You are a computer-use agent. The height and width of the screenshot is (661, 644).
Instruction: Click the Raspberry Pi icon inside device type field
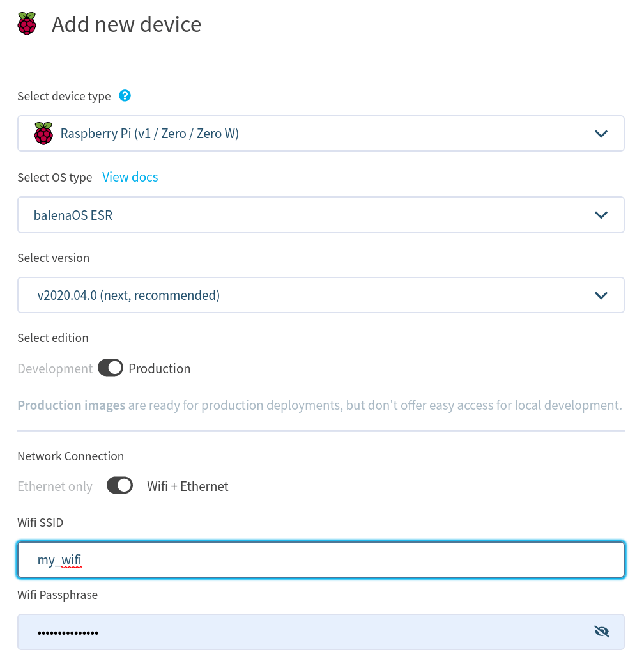43,134
